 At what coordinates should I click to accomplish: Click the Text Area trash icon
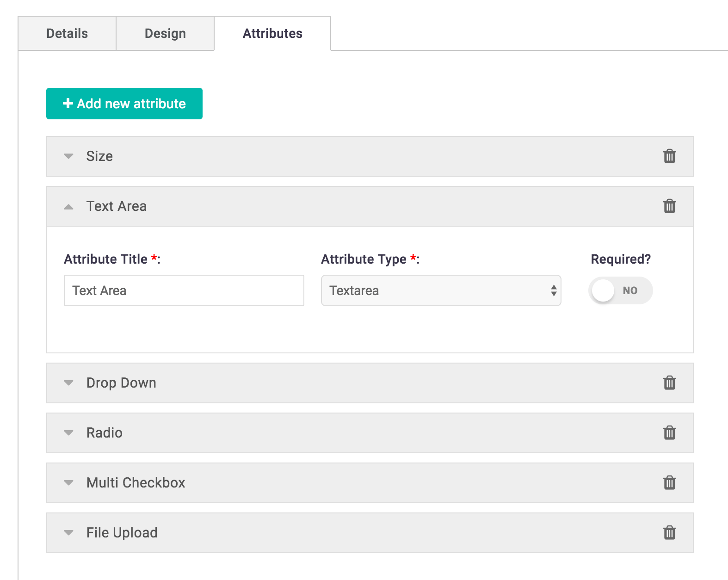(x=669, y=206)
